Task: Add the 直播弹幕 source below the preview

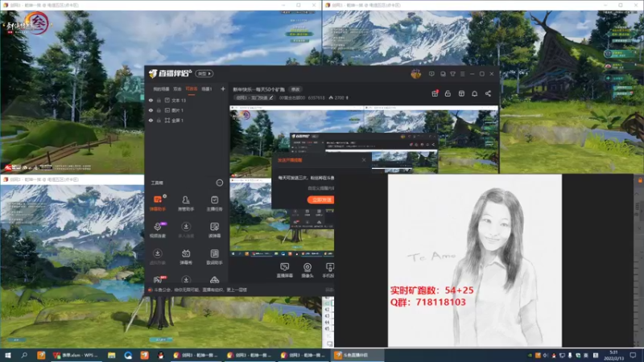Action: 284,270
